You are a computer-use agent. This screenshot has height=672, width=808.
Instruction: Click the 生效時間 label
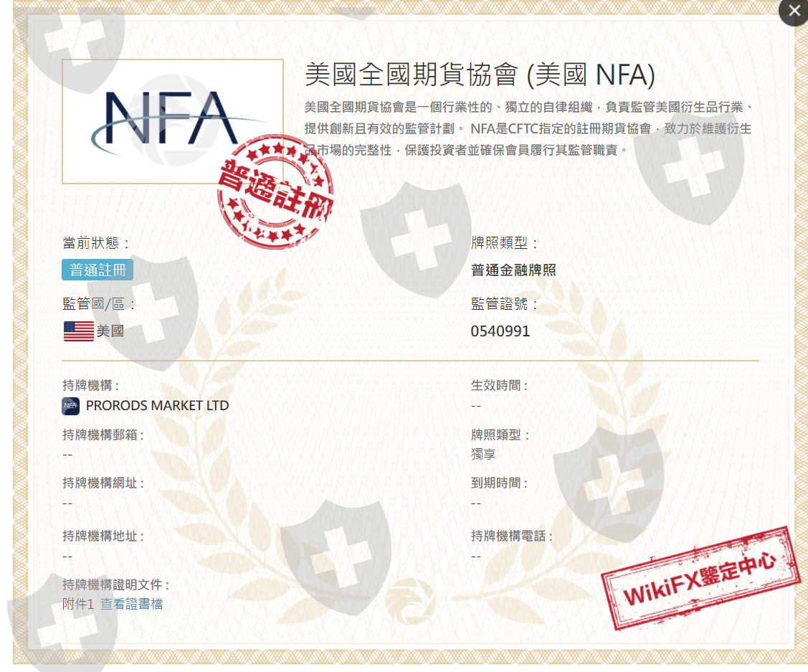(x=499, y=385)
